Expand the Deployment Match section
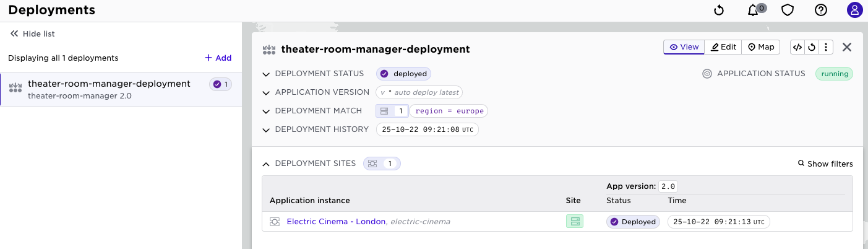 pyautogui.click(x=266, y=111)
